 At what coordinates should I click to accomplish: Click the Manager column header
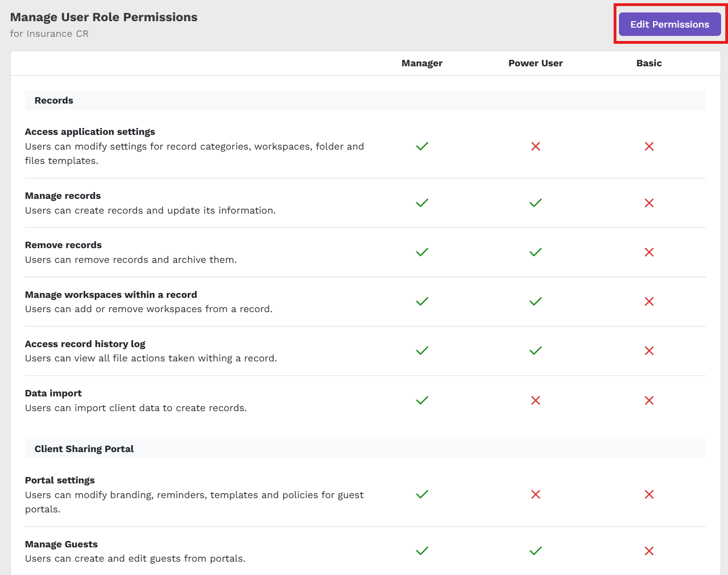point(422,63)
